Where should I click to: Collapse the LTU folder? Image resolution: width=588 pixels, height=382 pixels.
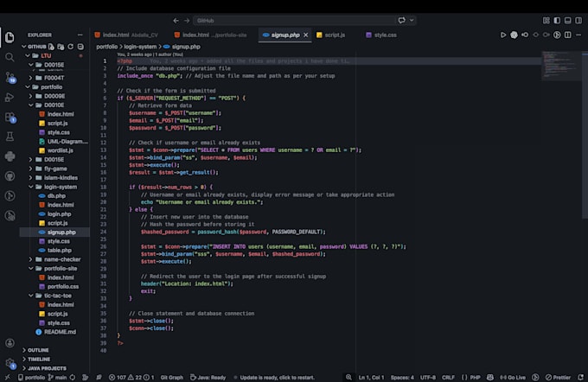click(x=54, y=55)
